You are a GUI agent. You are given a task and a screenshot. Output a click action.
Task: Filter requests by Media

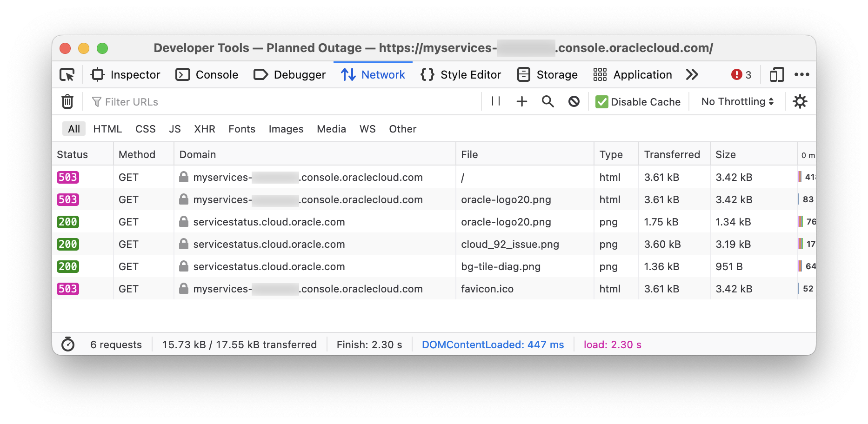(331, 129)
